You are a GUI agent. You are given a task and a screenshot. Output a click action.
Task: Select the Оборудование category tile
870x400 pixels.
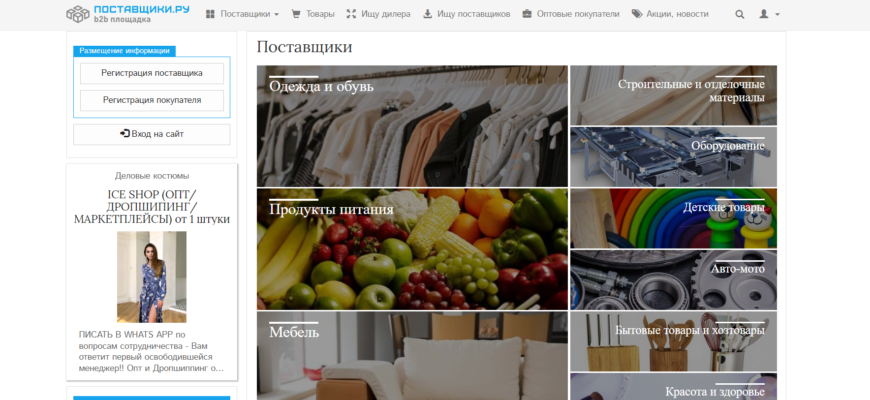click(674, 157)
